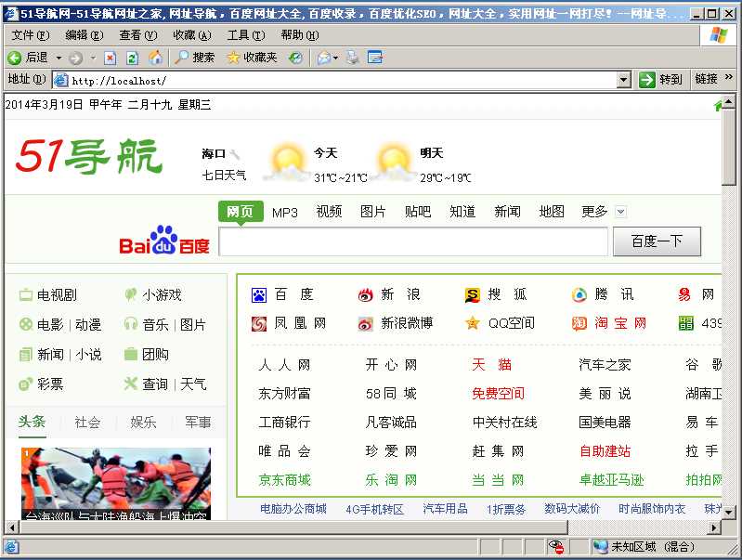Image resolution: width=742 pixels, height=560 pixels.
Task: Go to the Home page icon
Action: (155, 58)
